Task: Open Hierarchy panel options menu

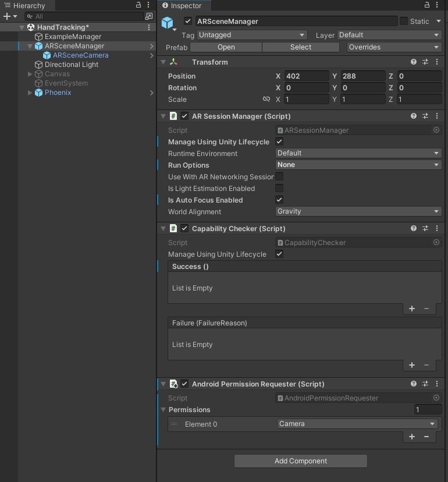Action: [x=148, y=5]
